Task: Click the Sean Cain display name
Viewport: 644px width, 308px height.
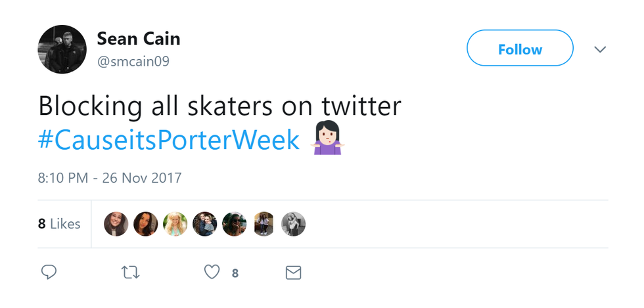Action: pos(139,39)
